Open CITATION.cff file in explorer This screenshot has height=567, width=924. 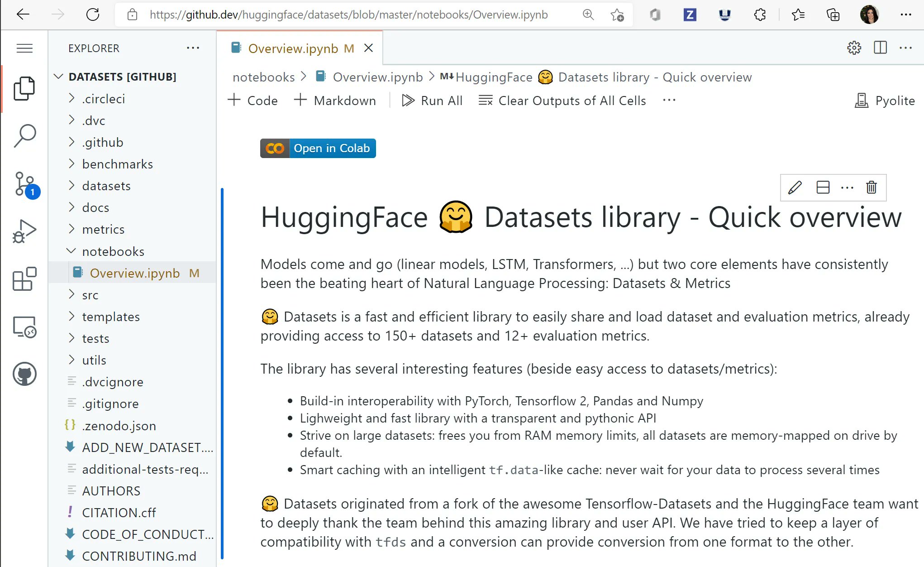tap(119, 513)
